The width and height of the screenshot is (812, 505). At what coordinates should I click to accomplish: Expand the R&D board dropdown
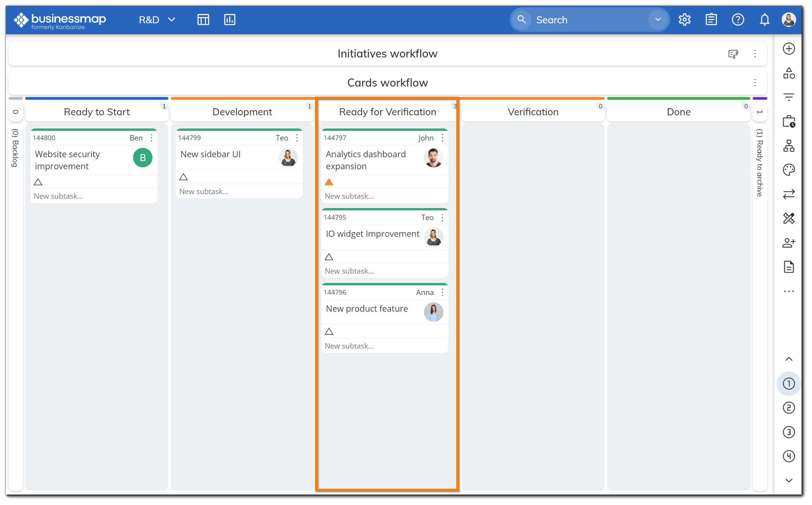pos(171,19)
